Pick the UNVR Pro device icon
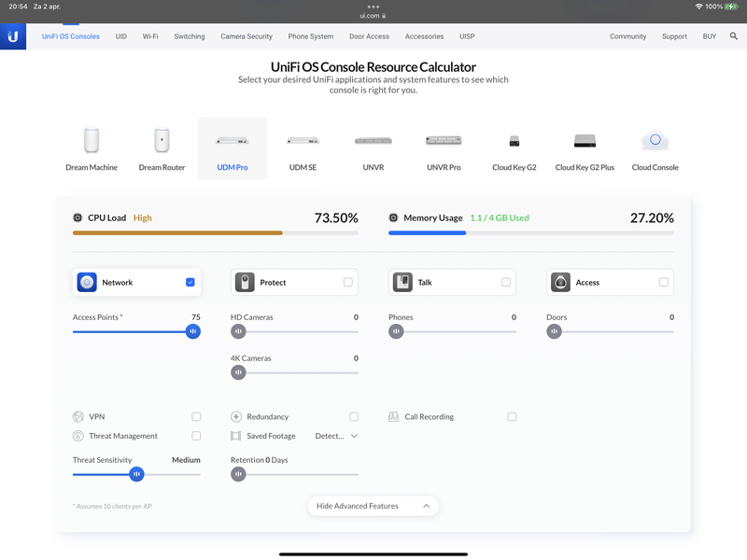Screen dimensions: 747x560 click(x=444, y=140)
